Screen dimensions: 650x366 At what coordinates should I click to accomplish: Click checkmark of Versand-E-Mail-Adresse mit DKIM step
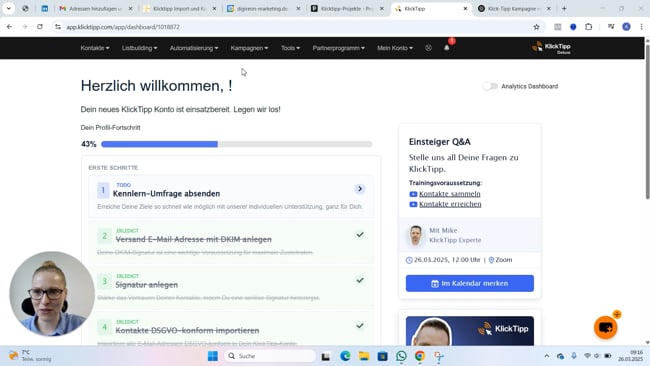(360, 235)
